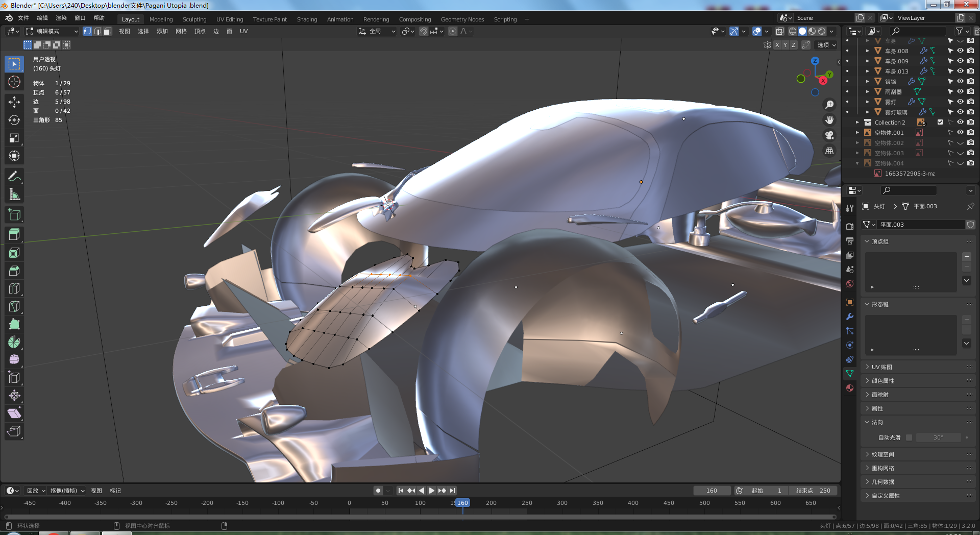
Task: Expand the Collection 2 tree item
Action: pyautogui.click(x=857, y=123)
